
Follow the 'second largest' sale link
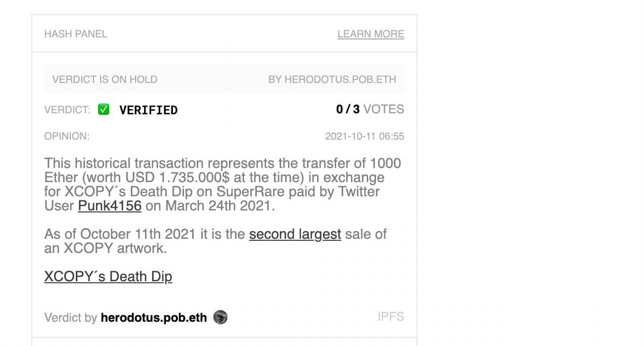[x=295, y=234]
